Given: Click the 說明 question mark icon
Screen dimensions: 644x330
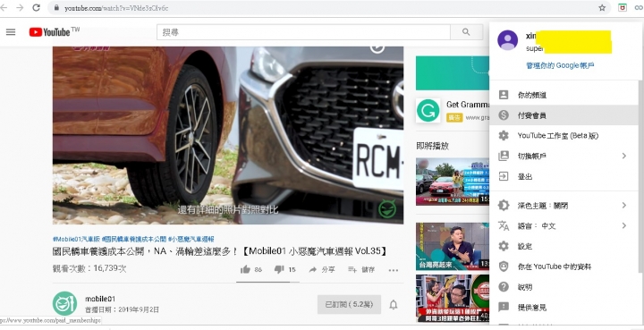Looking at the screenshot, I should (x=503, y=287).
